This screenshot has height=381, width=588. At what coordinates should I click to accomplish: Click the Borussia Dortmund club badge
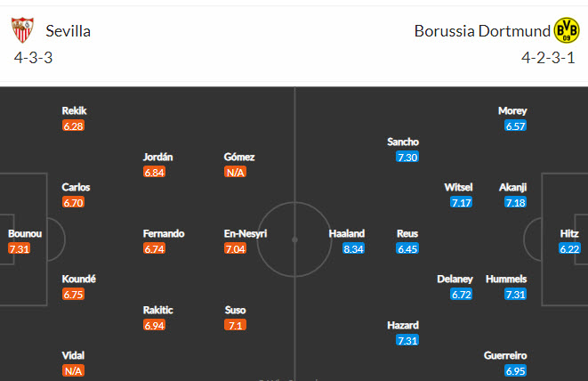click(x=566, y=30)
